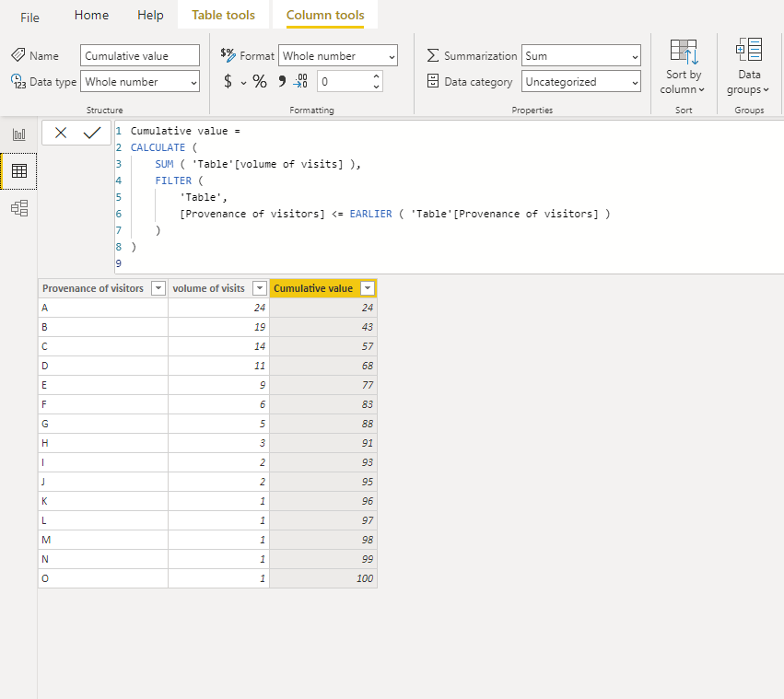Image resolution: width=784 pixels, height=699 pixels.
Task: Click CALCULATE keyword in formula
Action: (x=158, y=147)
